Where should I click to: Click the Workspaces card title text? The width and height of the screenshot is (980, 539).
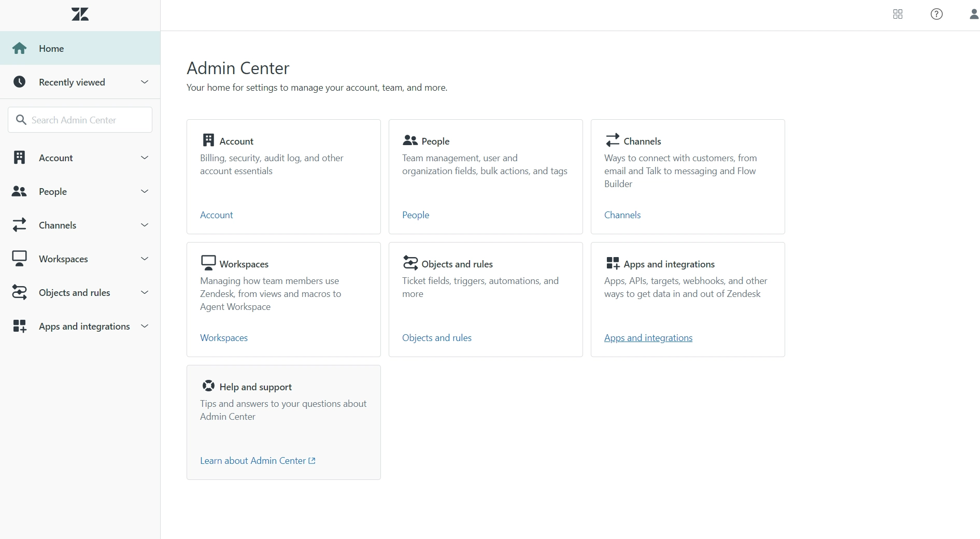point(244,264)
